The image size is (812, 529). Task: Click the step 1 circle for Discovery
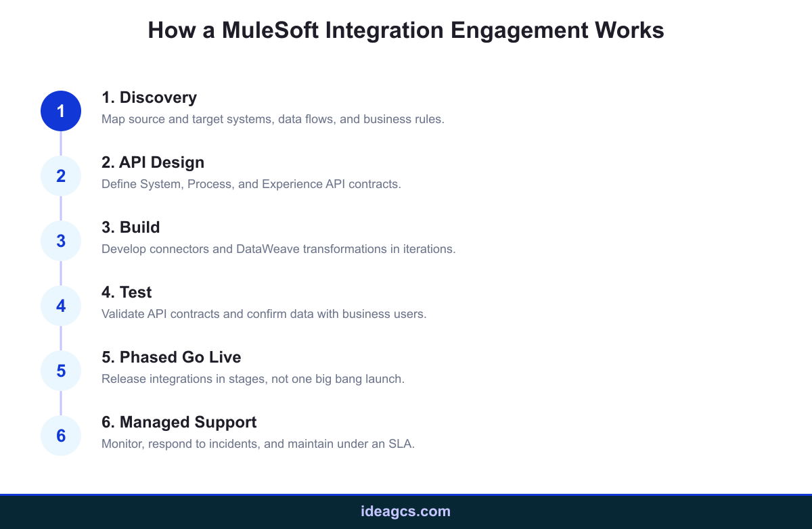click(x=61, y=111)
